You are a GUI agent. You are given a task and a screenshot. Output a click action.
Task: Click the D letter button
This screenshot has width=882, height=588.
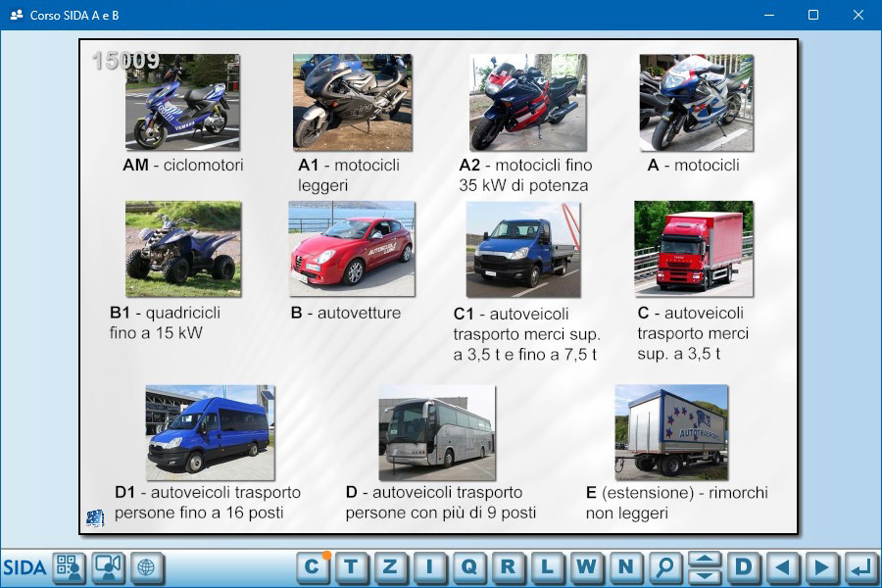[x=743, y=566]
